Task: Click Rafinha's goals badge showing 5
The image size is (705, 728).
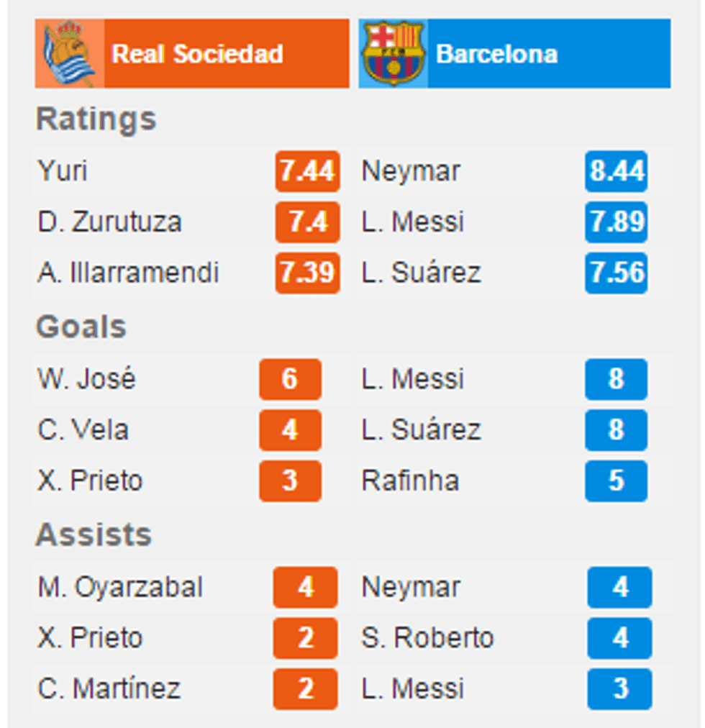Action: [615, 481]
